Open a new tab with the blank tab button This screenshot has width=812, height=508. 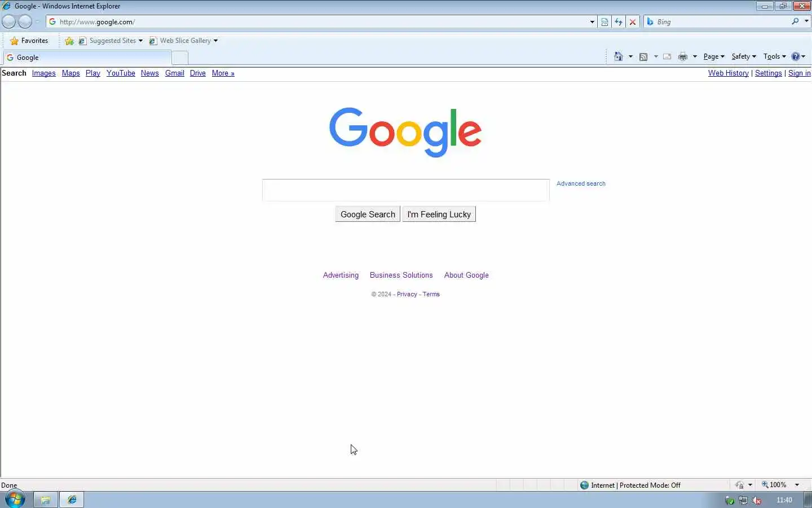coord(180,58)
